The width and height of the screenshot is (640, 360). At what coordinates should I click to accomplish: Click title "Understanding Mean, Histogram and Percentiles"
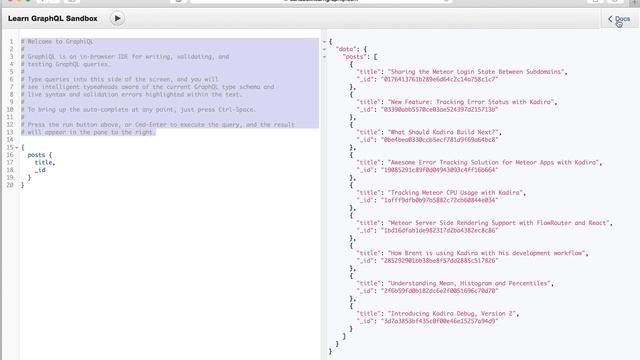(x=469, y=283)
